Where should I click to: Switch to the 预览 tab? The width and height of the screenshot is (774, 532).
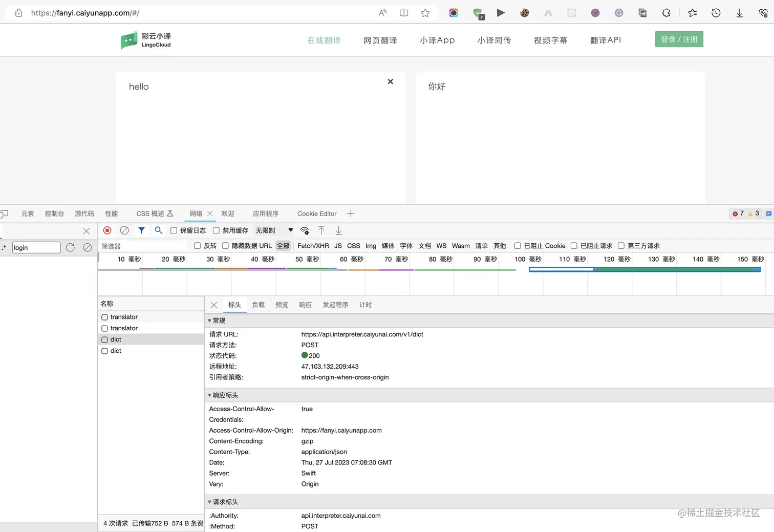coord(282,305)
